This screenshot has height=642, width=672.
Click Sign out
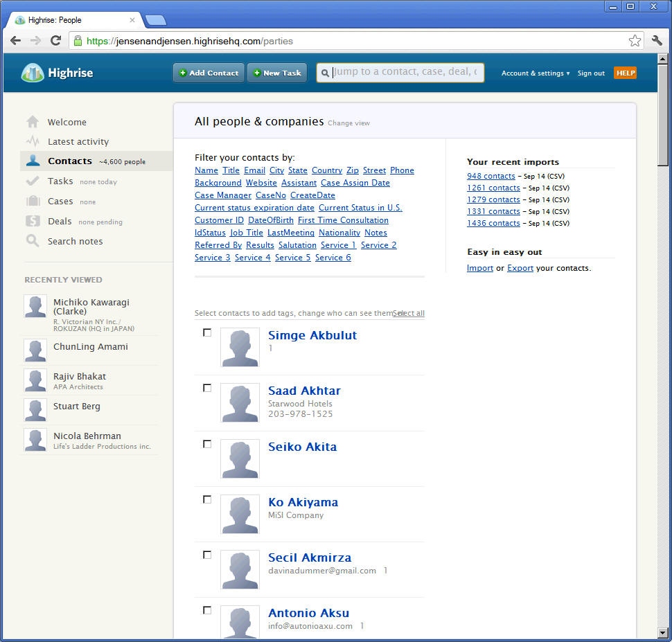click(591, 73)
